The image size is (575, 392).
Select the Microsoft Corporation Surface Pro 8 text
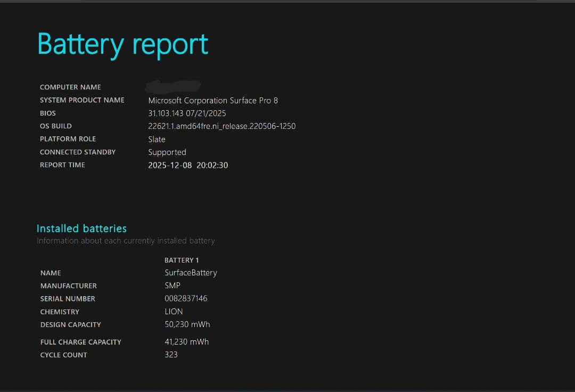tap(213, 100)
